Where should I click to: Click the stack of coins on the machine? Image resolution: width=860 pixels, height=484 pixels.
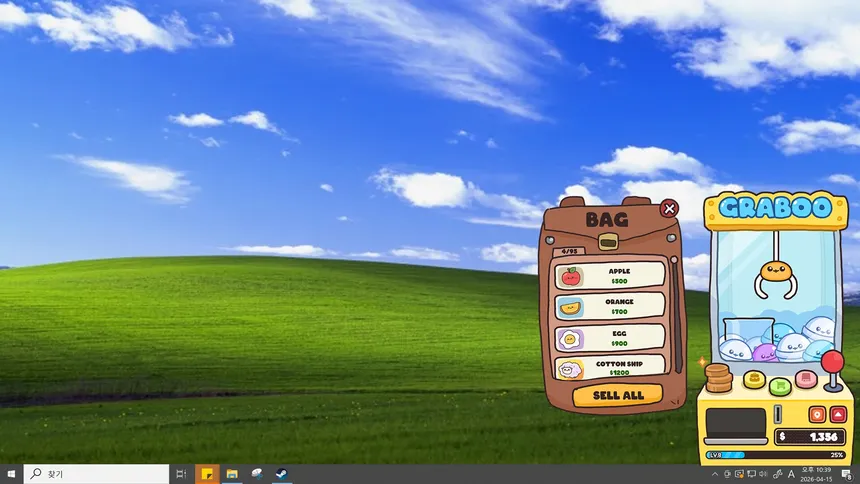(x=718, y=378)
